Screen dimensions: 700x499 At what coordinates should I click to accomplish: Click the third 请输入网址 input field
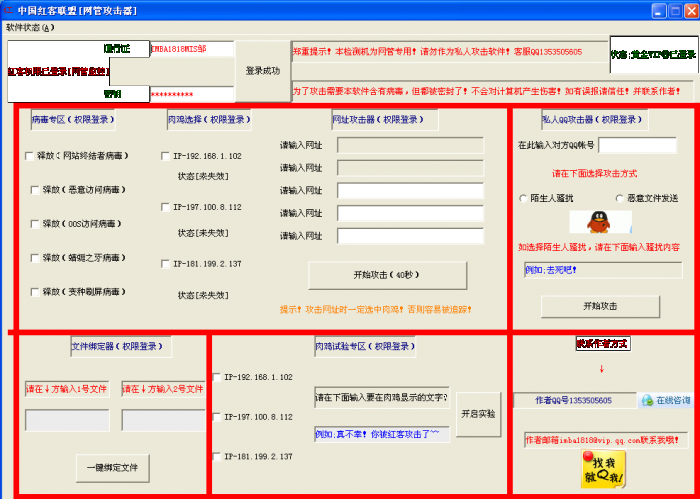pos(410,191)
